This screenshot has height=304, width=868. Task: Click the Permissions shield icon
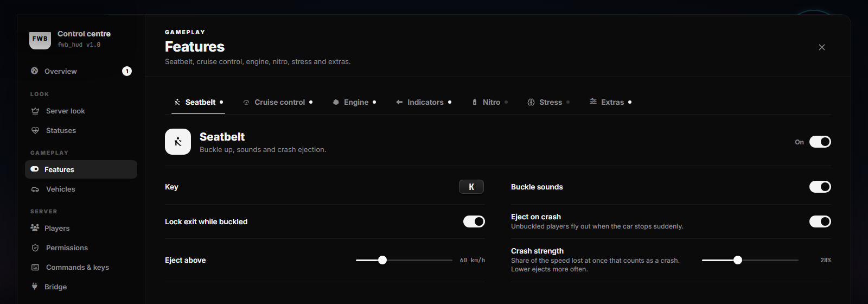point(35,248)
